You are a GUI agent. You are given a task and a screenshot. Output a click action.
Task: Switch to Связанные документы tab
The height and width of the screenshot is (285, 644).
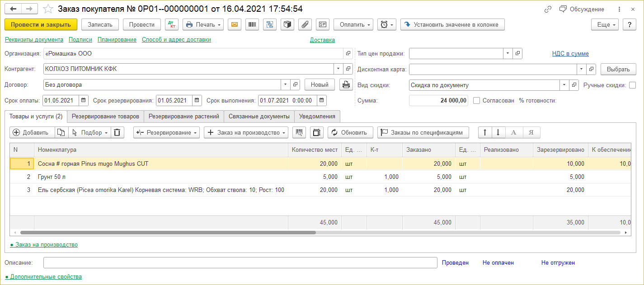259,116
